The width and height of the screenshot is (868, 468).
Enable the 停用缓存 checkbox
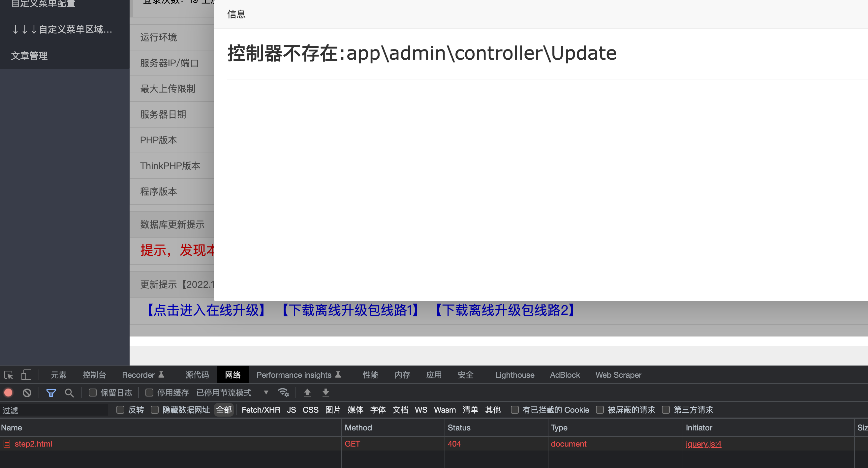[149, 392]
